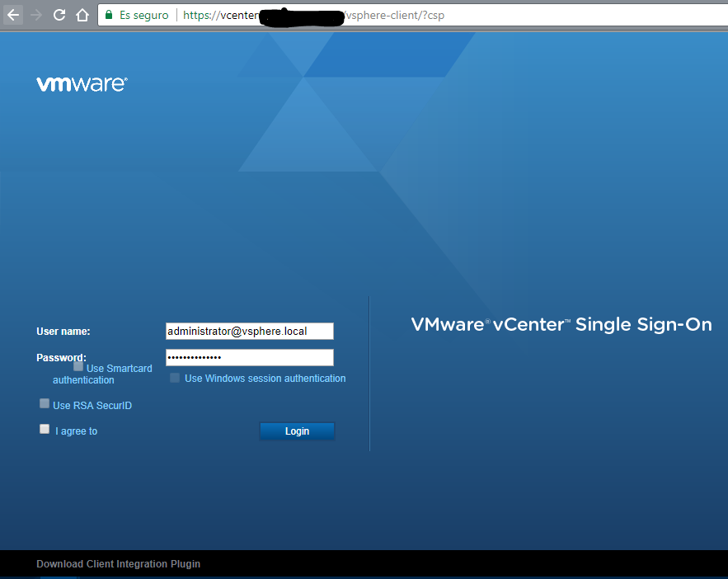The image size is (728, 579).
Task: Click the 'Password:' label
Action: [x=61, y=357]
